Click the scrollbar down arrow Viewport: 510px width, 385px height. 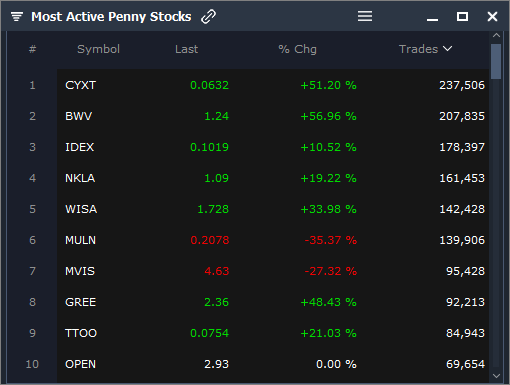pos(496,376)
